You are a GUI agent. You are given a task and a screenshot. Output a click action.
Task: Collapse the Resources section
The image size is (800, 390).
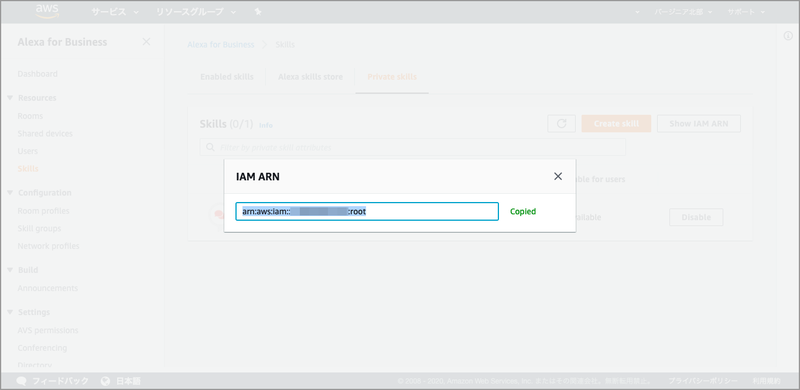click(x=10, y=98)
